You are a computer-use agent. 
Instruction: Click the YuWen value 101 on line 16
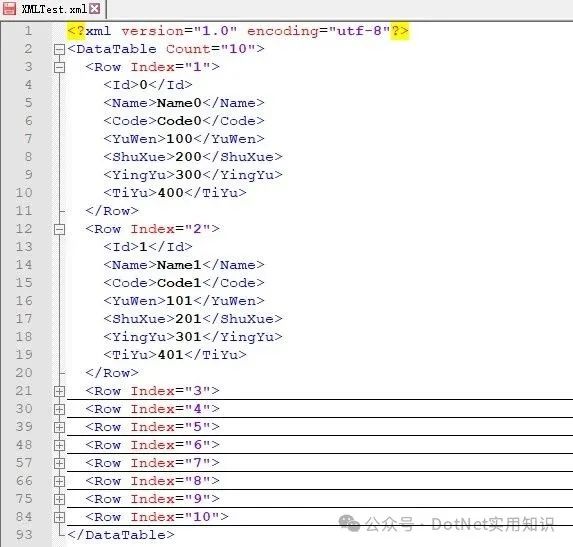coord(179,301)
